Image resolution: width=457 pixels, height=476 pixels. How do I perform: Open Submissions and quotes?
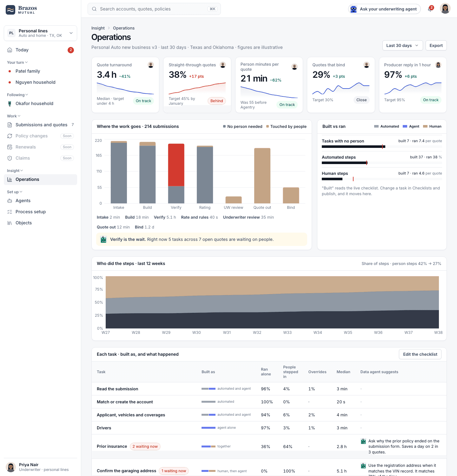click(x=40, y=125)
